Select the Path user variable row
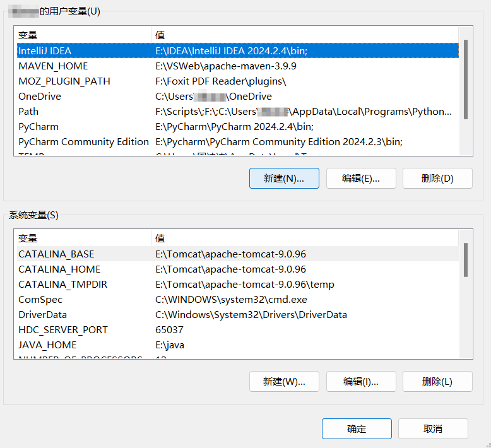 click(x=238, y=112)
